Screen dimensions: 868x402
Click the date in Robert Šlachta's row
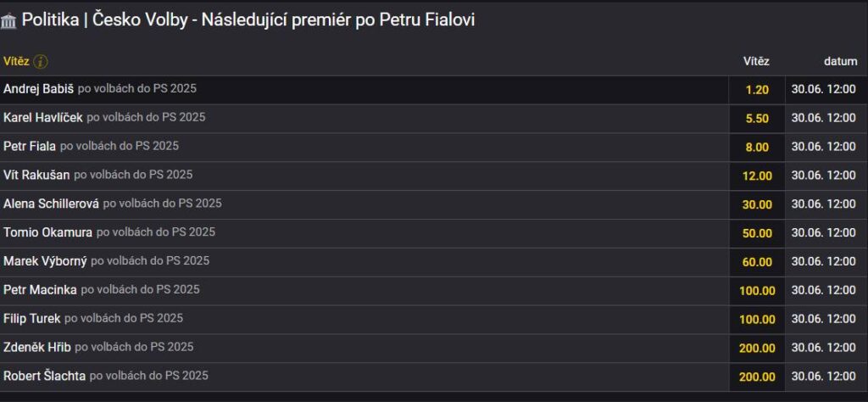(x=823, y=377)
